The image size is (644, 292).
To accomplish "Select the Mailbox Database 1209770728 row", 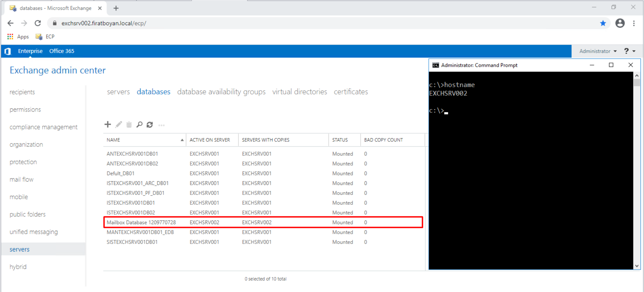I will pyautogui.click(x=264, y=222).
